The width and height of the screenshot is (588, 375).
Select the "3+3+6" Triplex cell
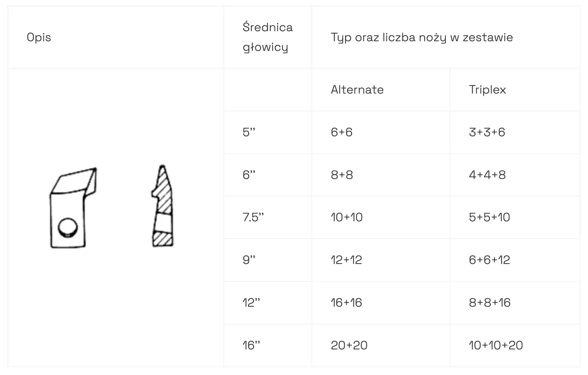[x=487, y=132]
